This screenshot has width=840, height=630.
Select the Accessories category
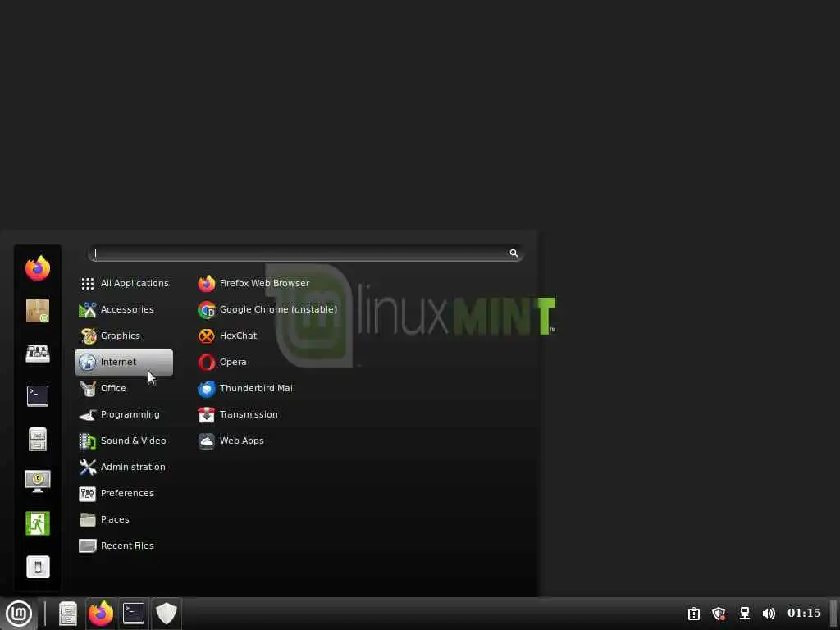pyautogui.click(x=124, y=309)
